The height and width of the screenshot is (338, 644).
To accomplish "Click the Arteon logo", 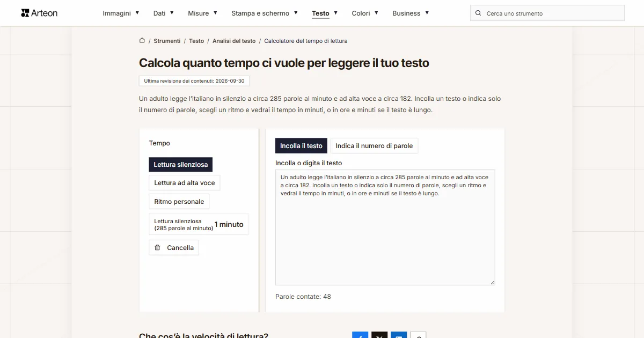I will 39,13.
